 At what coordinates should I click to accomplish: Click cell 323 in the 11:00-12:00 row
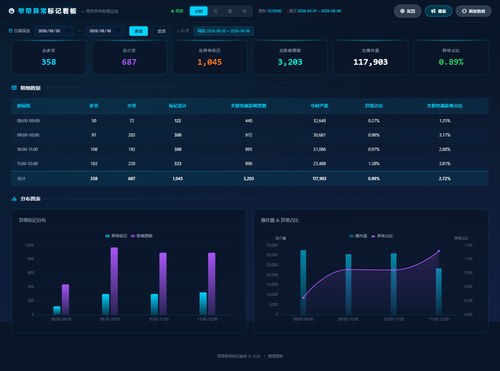(178, 164)
